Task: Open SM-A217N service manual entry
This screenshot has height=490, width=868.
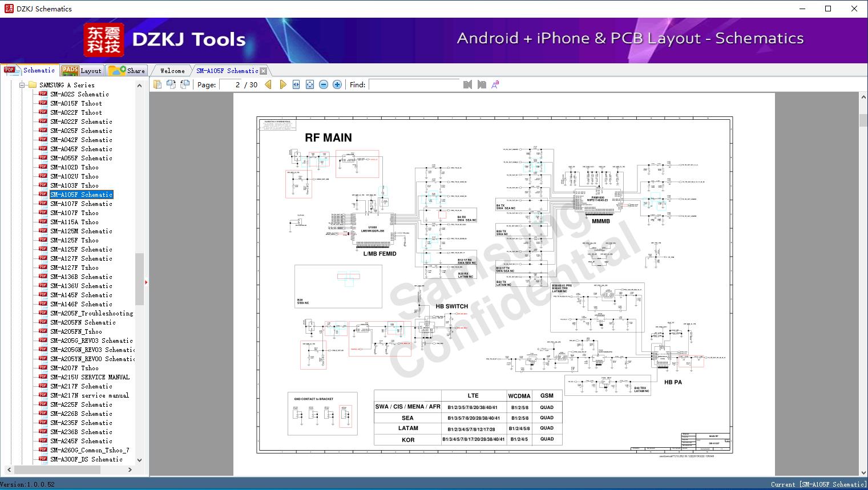Action: tap(90, 395)
